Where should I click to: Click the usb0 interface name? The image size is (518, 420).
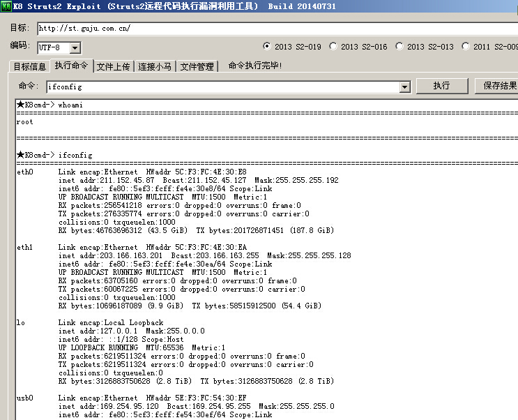point(25,398)
